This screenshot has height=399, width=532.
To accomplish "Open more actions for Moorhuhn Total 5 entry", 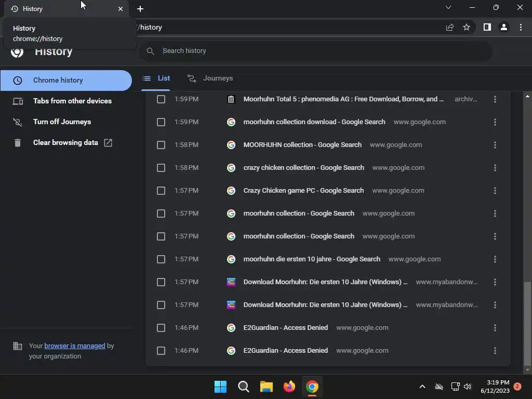I will pos(495,99).
